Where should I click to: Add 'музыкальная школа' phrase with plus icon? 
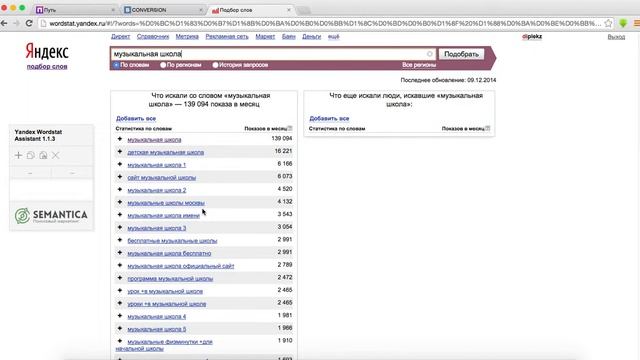[x=120, y=139]
